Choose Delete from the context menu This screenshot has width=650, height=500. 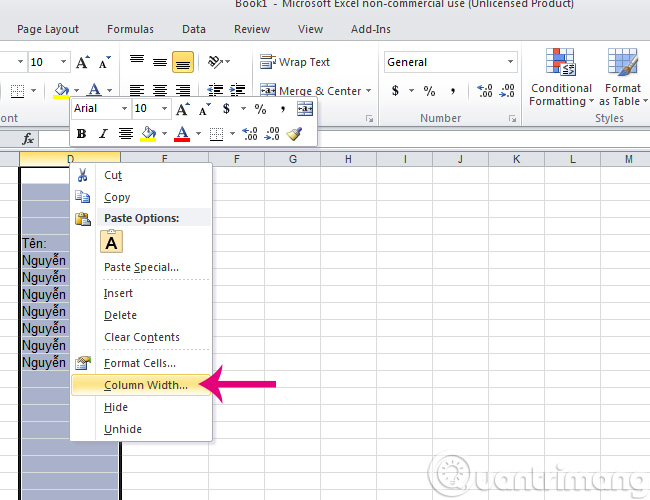pyautogui.click(x=141, y=315)
